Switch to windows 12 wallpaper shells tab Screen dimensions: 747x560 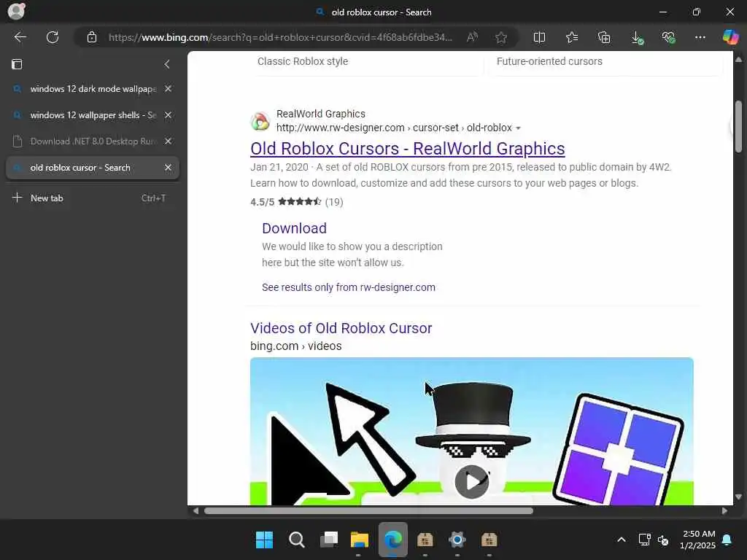pyautogui.click(x=92, y=114)
